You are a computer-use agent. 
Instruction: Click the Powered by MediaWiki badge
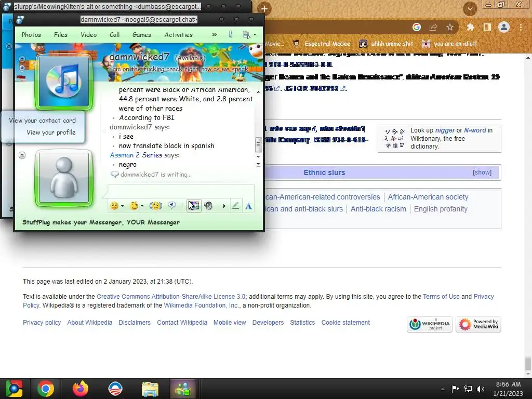click(x=478, y=325)
